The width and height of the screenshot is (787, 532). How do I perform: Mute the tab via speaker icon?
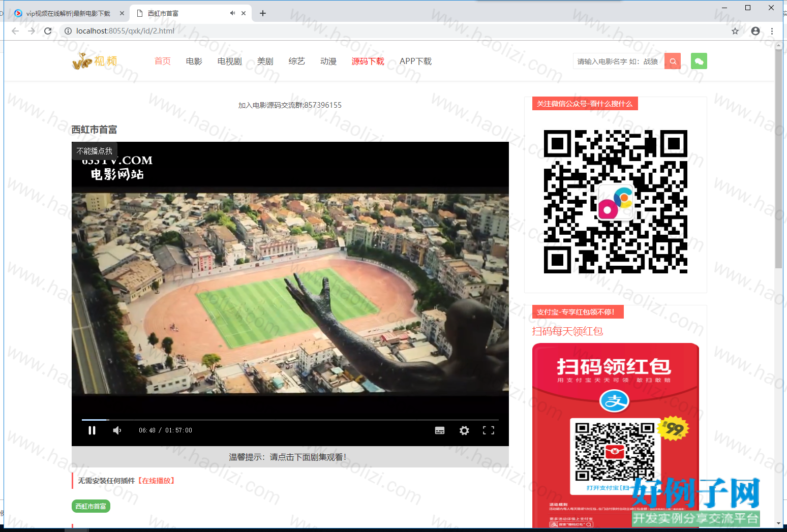click(x=232, y=13)
